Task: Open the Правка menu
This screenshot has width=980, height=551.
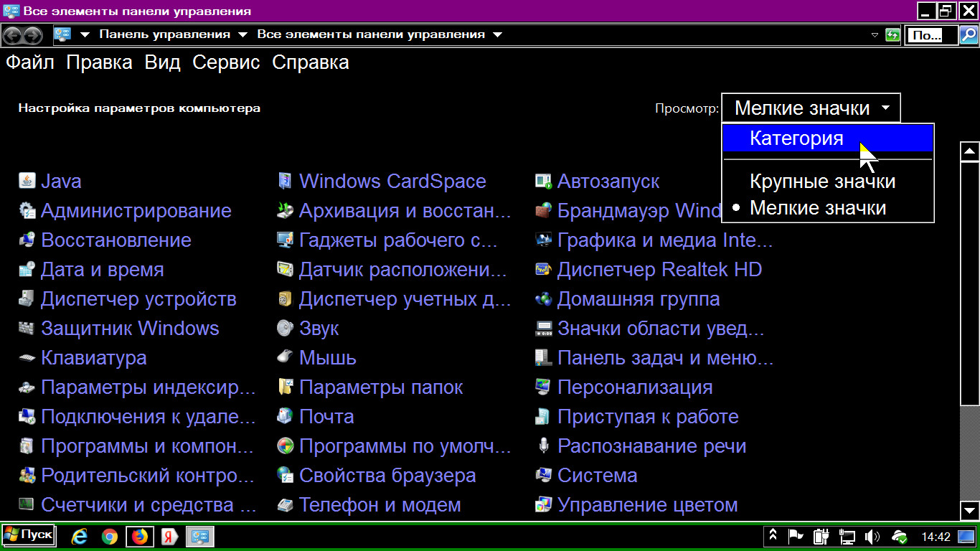Action: tap(99, 62)
